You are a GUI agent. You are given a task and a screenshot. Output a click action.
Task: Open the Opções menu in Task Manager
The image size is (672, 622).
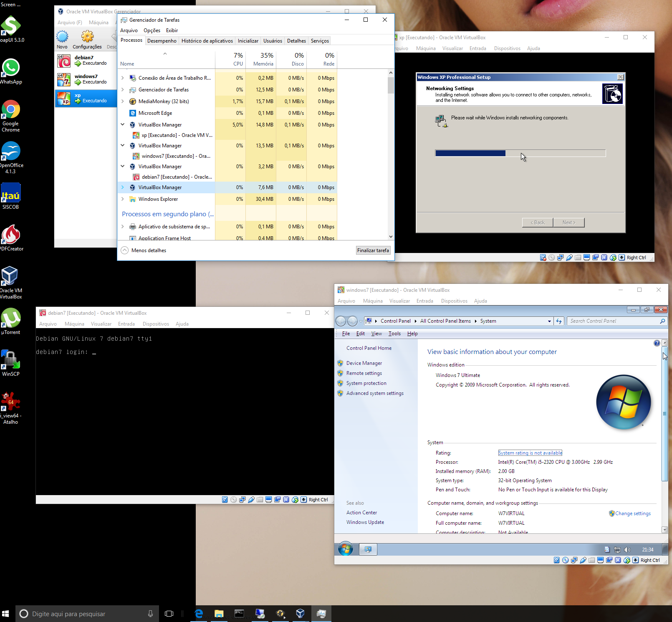[152, 30]
